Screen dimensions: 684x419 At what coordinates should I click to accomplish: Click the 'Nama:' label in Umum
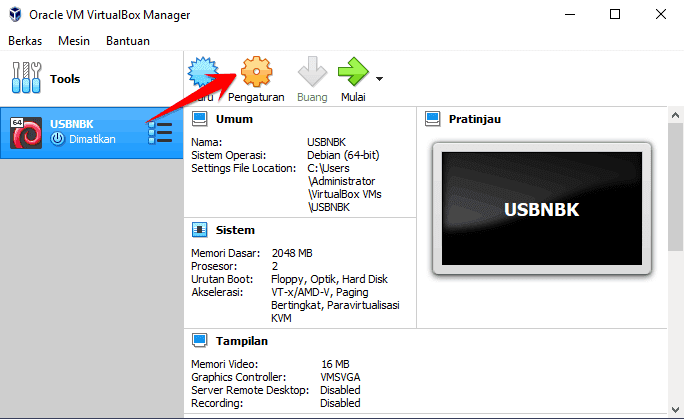point(206,142)
